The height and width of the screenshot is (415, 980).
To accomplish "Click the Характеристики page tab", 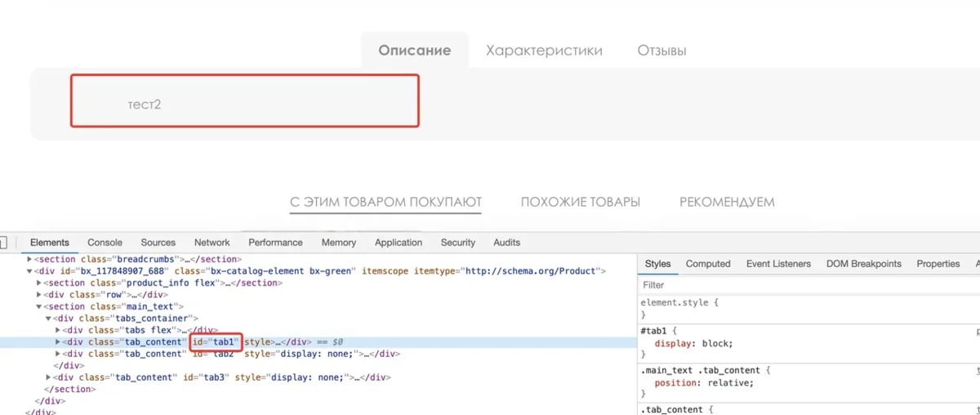I will tap(544, 51).
